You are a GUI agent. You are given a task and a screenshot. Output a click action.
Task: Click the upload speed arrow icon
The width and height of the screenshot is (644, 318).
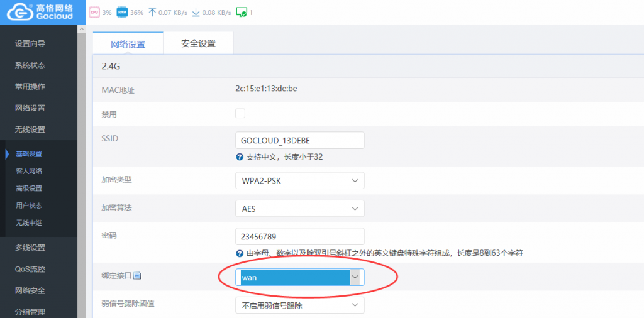click(152, 13)
